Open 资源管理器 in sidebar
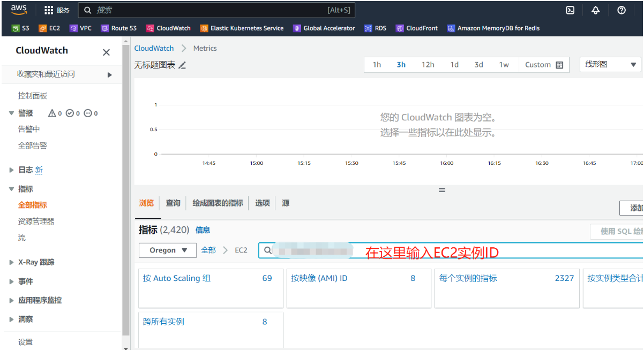 36,222
